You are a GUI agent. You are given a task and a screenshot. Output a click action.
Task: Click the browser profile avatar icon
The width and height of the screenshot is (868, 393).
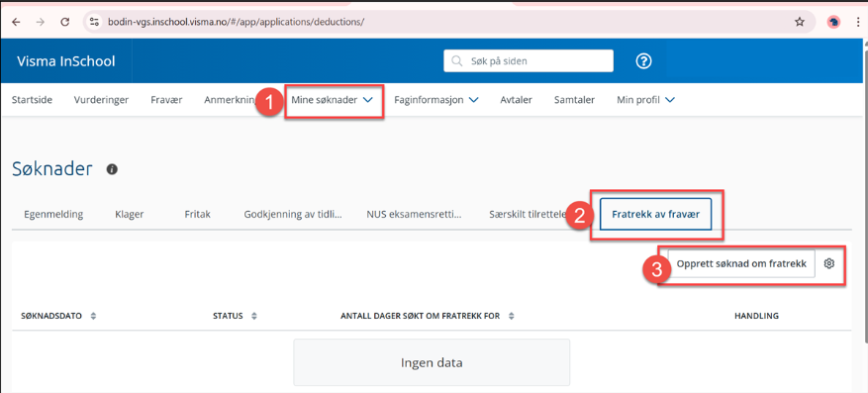point(833,22)
